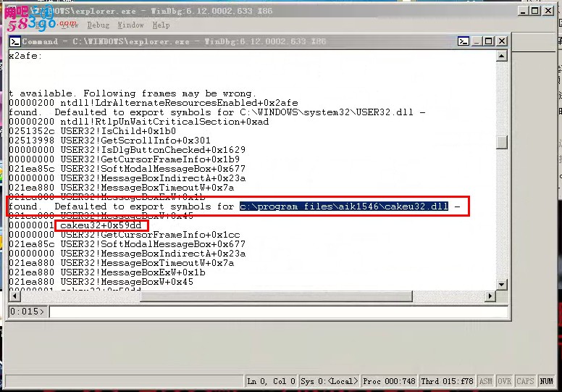Focus the debugger command input field

click(x=279, y=312)
